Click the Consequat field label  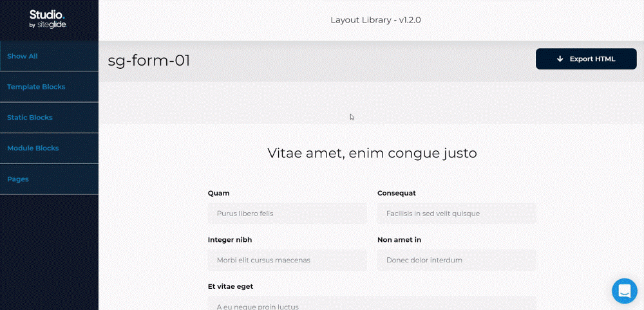click(x=397, y=193)
